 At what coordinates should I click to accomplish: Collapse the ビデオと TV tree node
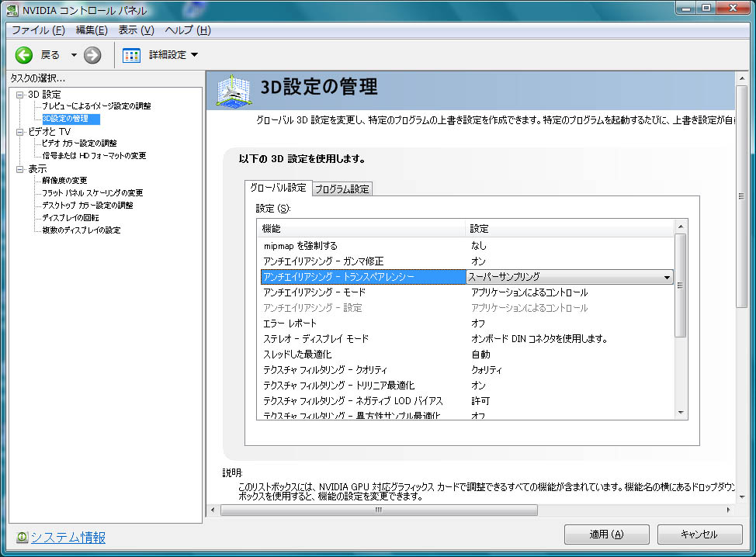click(x=19, y=132)
